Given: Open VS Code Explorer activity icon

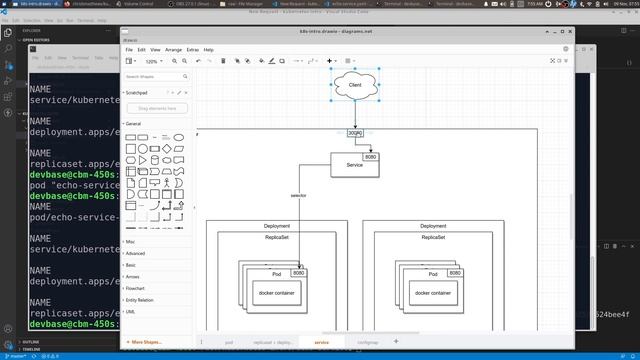Looking at the screenshot, I should coord(8,33).
